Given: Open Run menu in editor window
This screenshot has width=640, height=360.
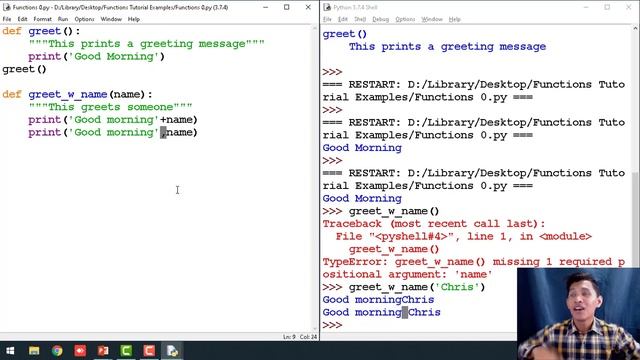Looking at the screenshot, I should point(63,19).
